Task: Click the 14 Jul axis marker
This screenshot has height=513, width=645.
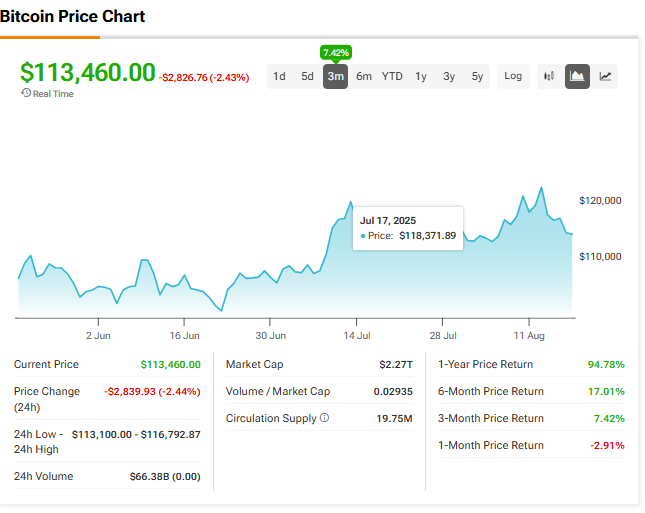Action: [x=357, y=336]
